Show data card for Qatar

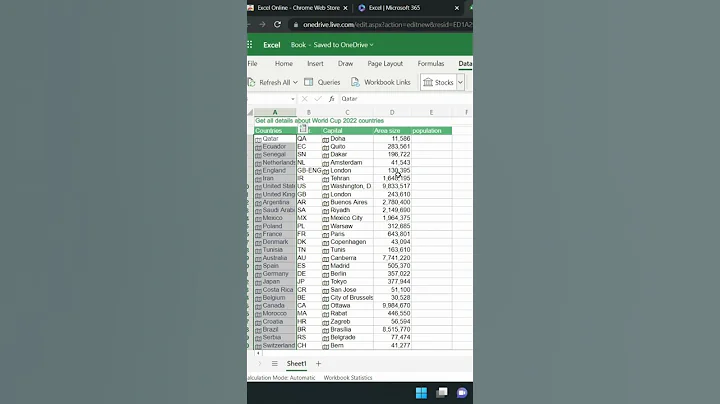pos(258,139)
